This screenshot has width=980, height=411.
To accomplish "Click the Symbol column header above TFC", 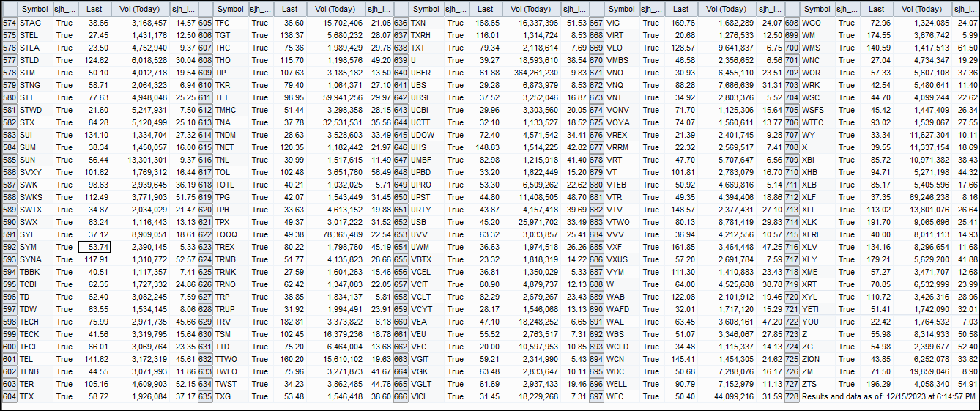I will coord(230,9).
